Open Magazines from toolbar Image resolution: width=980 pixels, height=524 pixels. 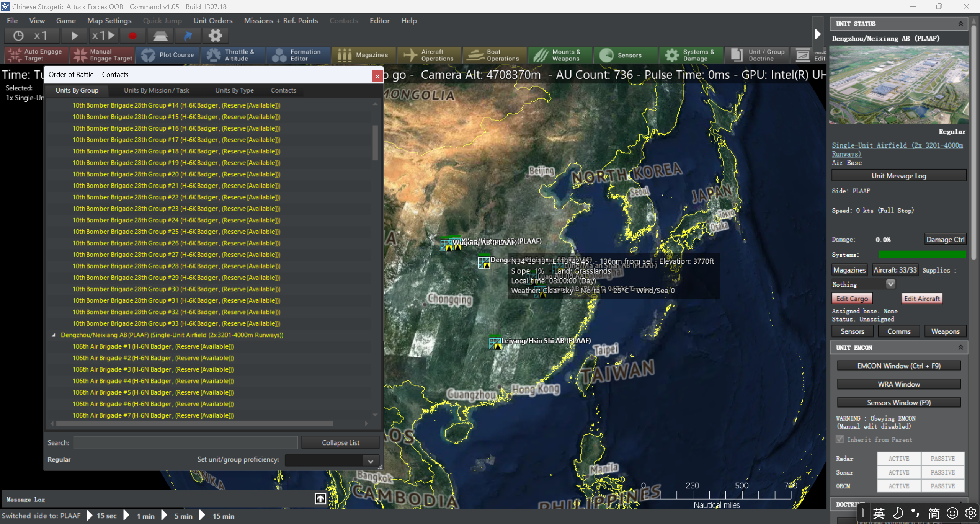point(364,55)
